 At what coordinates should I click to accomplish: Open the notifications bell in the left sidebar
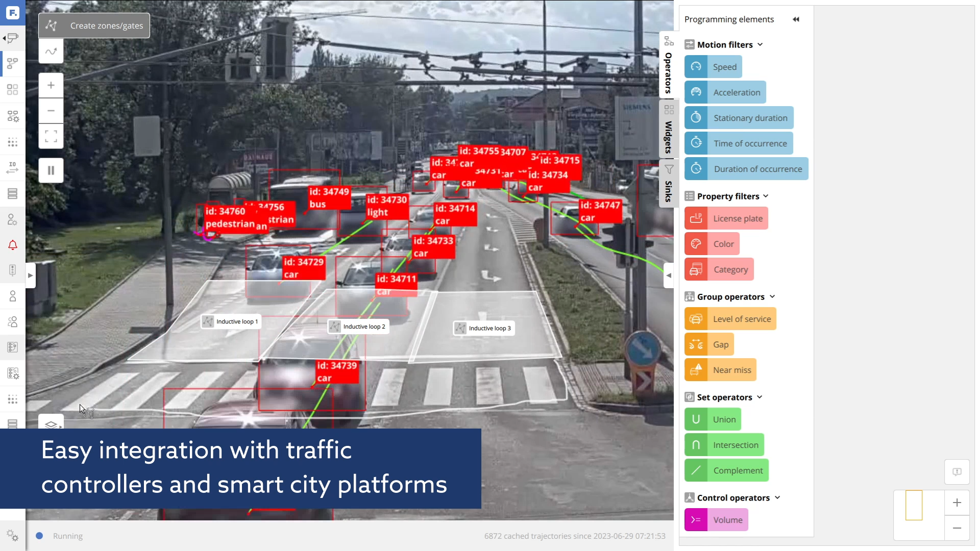12,245
